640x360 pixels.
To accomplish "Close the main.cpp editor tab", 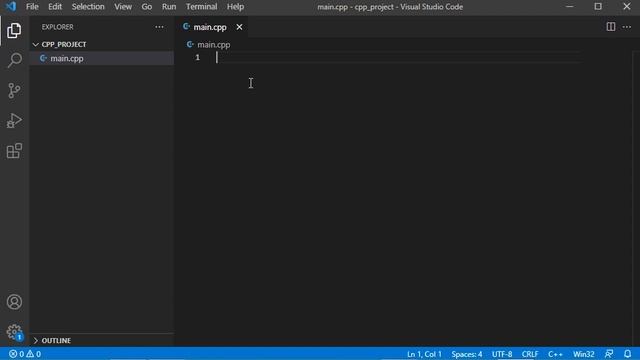I will 239,27.
